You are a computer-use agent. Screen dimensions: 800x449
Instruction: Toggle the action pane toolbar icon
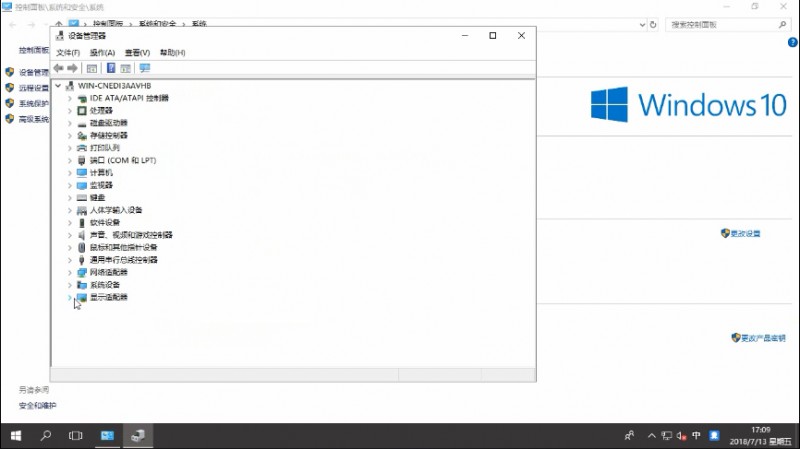[126, 68]
